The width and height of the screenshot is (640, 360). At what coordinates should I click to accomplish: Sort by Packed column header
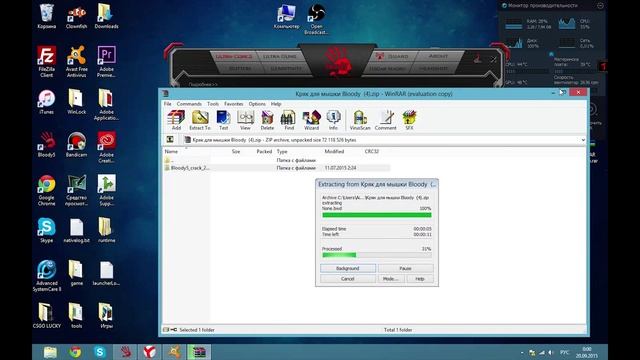tap(264, 151)
